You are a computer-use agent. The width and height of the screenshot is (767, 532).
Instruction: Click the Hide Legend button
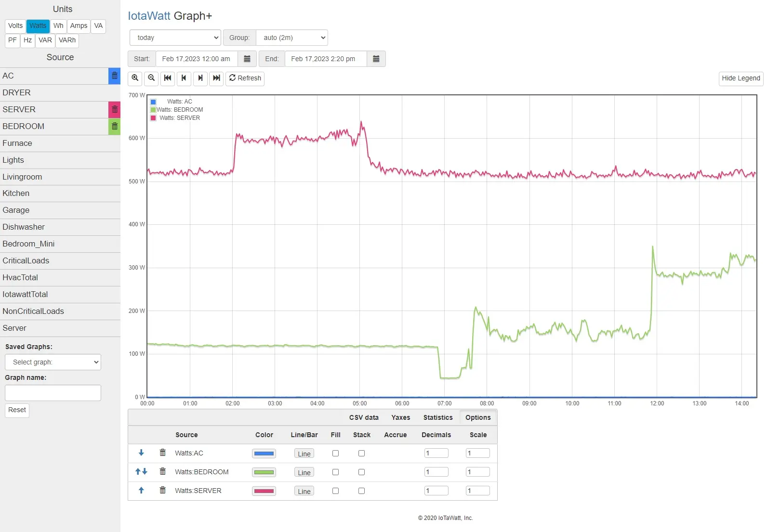(741, 78)
